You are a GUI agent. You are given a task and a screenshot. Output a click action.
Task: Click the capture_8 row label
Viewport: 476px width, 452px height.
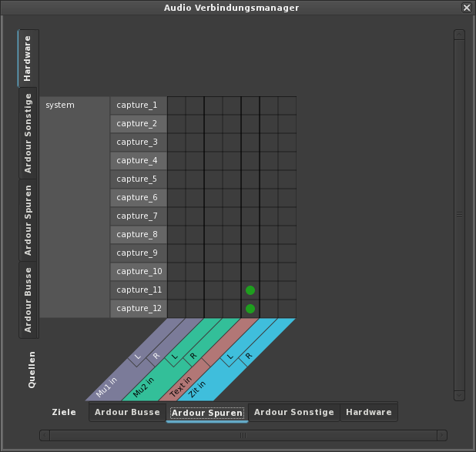pos(139,235)
